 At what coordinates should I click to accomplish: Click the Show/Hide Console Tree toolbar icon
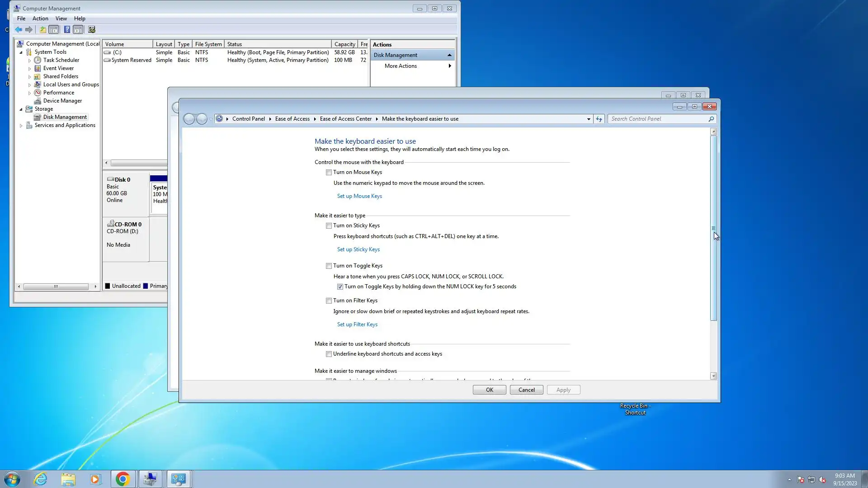(x=54, y=30)
